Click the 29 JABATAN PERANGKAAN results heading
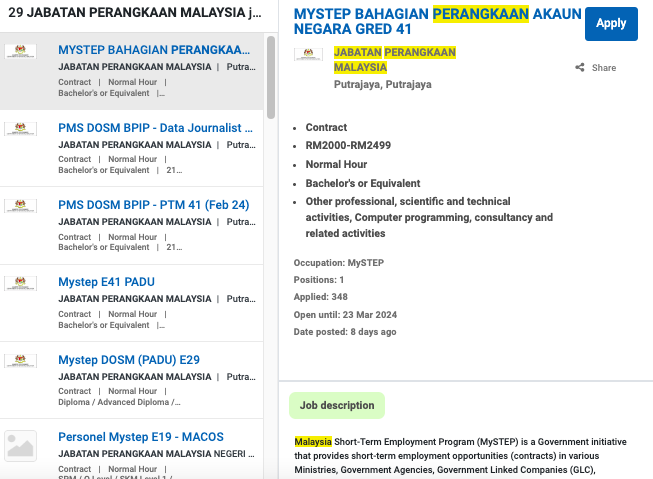The height and width of the screenshot is (479, 653). coord(135,12)
